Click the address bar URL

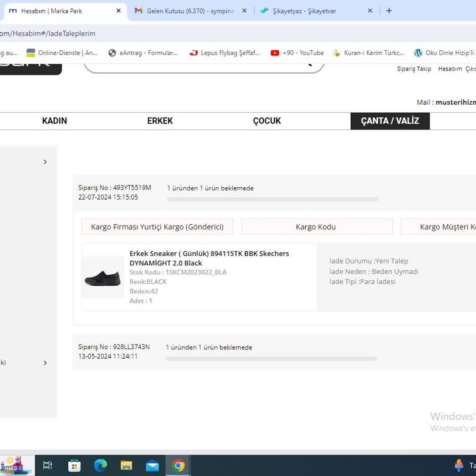pyautogui.click(x=48, y=33)
